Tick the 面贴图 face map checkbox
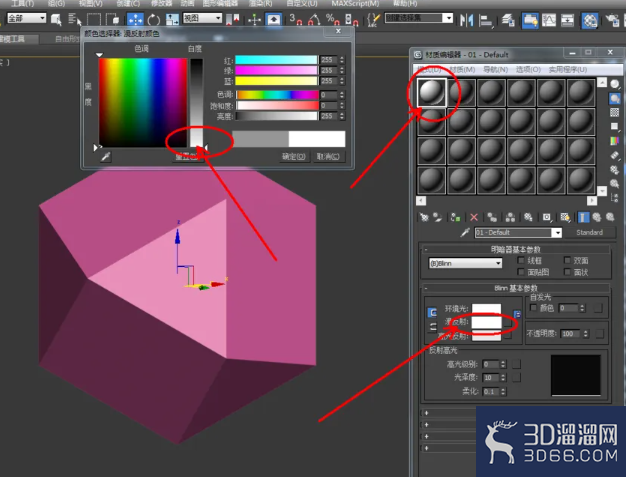 tap(521, 272)
